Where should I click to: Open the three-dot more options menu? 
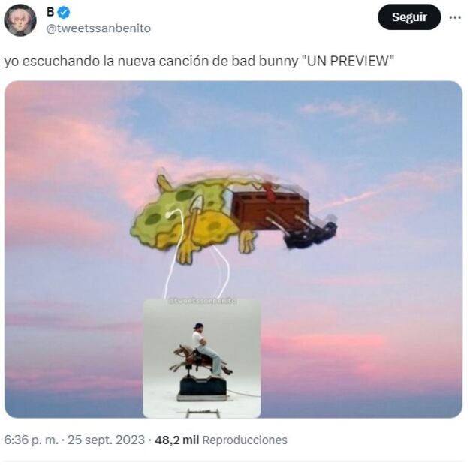455,17
